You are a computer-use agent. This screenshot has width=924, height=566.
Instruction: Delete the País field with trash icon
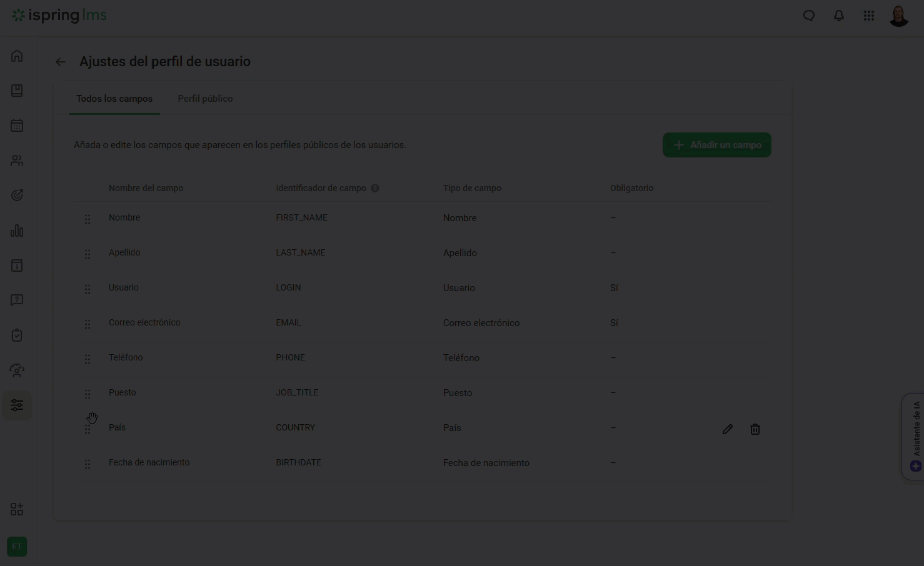[x=755, y=429]
